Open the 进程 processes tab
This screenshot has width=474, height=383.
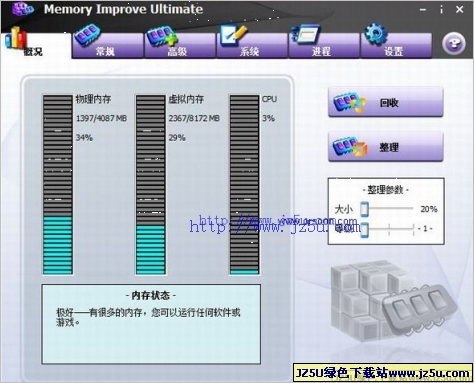pos(324,46)
